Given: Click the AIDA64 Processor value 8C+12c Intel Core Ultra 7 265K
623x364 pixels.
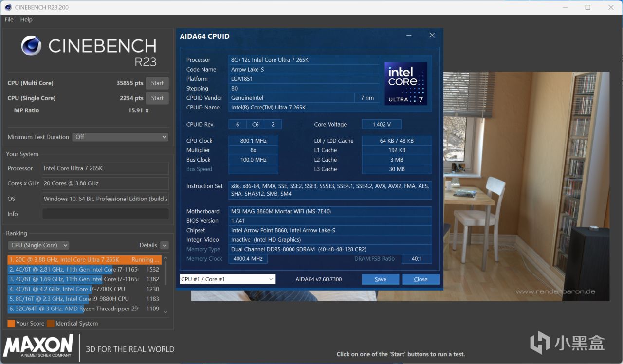Looking at the screenshot, I should tap(304, 60).
